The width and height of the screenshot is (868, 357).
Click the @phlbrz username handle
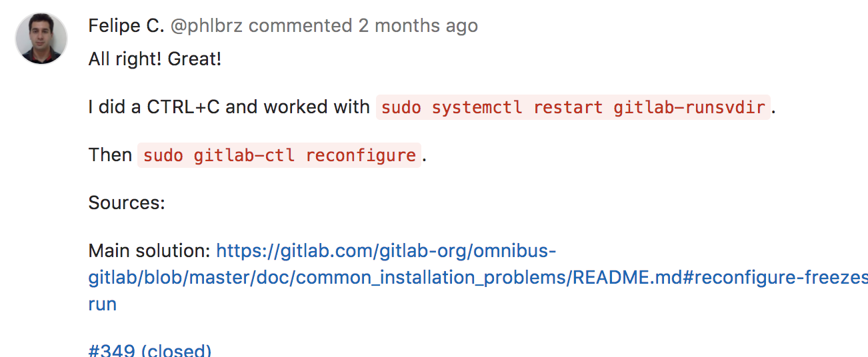(x=207, y=26)
